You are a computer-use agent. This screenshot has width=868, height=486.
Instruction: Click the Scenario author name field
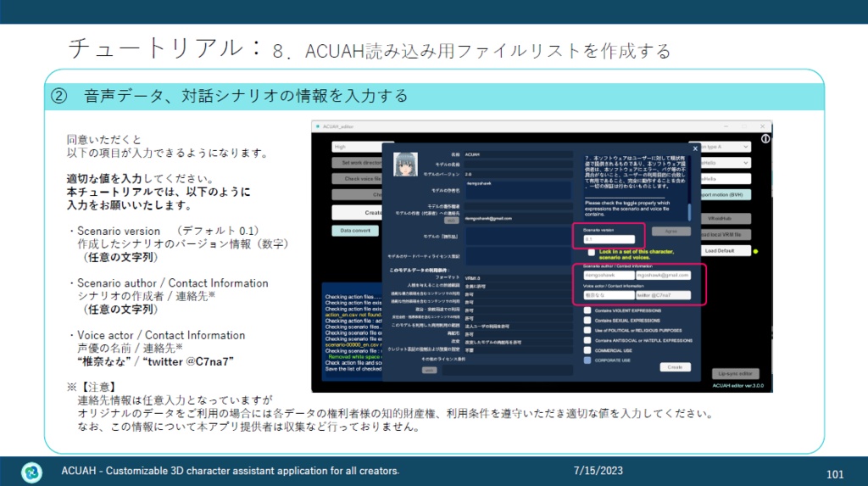[x=609, y=275]
